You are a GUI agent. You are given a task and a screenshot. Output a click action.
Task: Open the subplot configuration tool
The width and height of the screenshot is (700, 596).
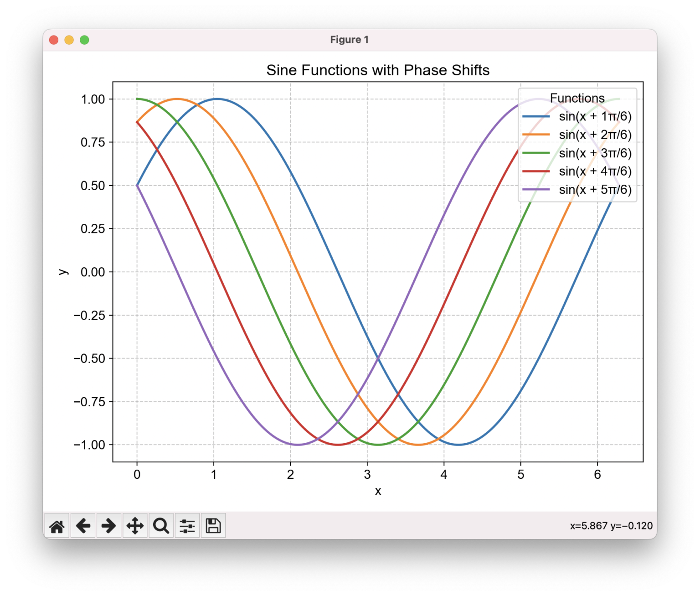pyautogui.click(x=187, y=525)
